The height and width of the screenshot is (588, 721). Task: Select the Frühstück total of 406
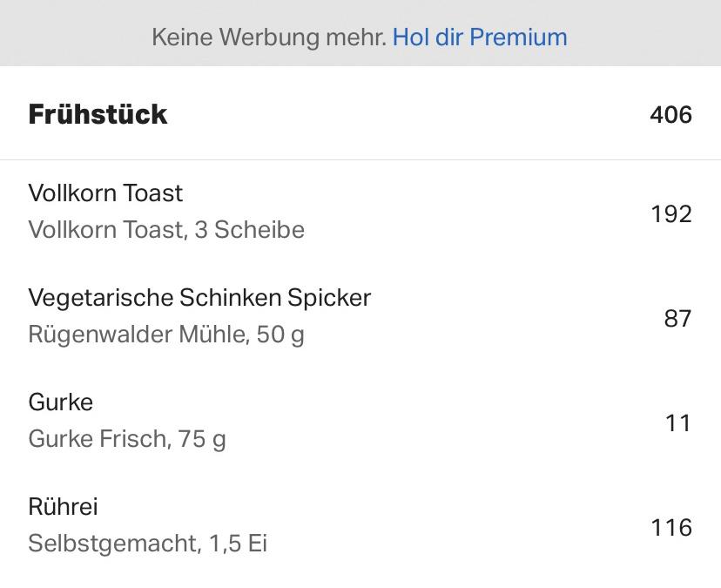click(670, 115)
